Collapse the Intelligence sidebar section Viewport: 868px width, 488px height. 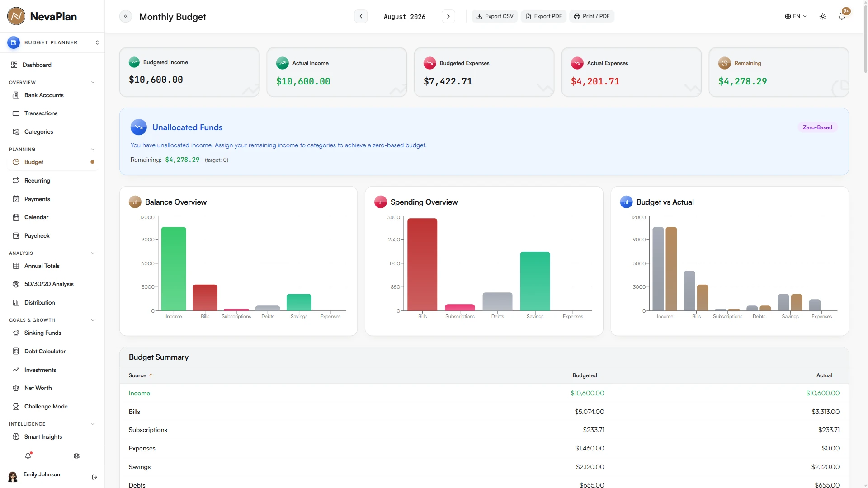(93, 424)
